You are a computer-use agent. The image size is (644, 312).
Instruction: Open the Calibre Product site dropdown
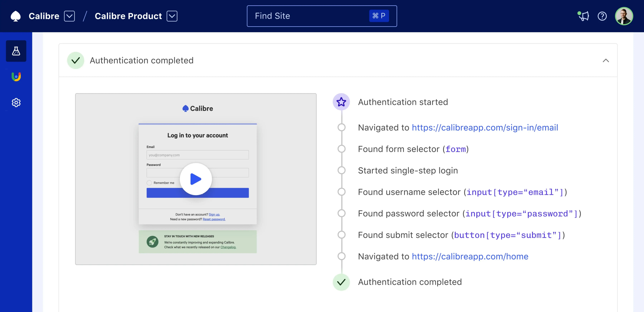172,16
